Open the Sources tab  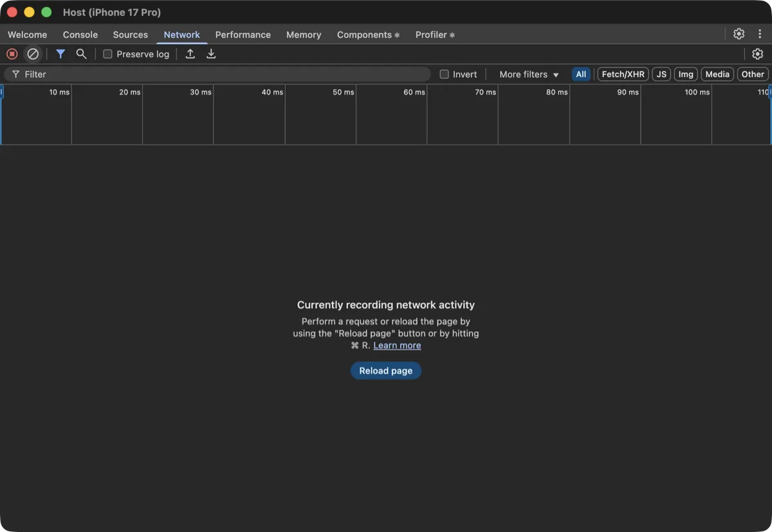click(x=131, y=35)
